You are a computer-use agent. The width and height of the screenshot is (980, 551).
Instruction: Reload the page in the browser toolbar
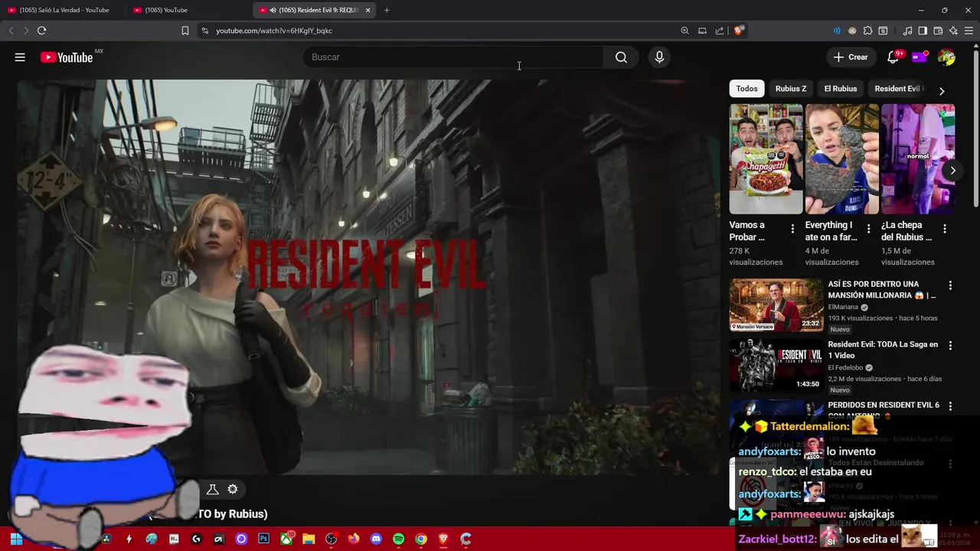tap(41, 31)
